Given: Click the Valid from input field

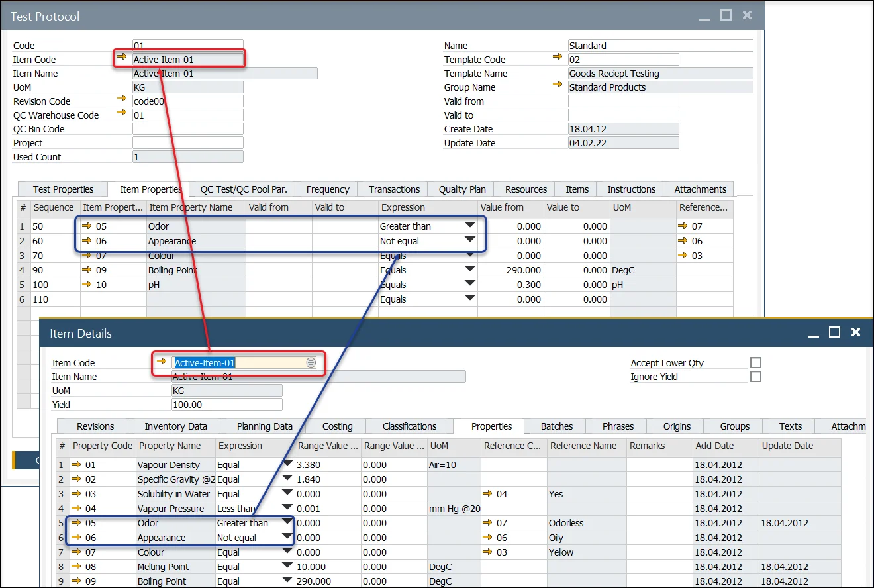Looking at the screenshot, I should point(623,101).
